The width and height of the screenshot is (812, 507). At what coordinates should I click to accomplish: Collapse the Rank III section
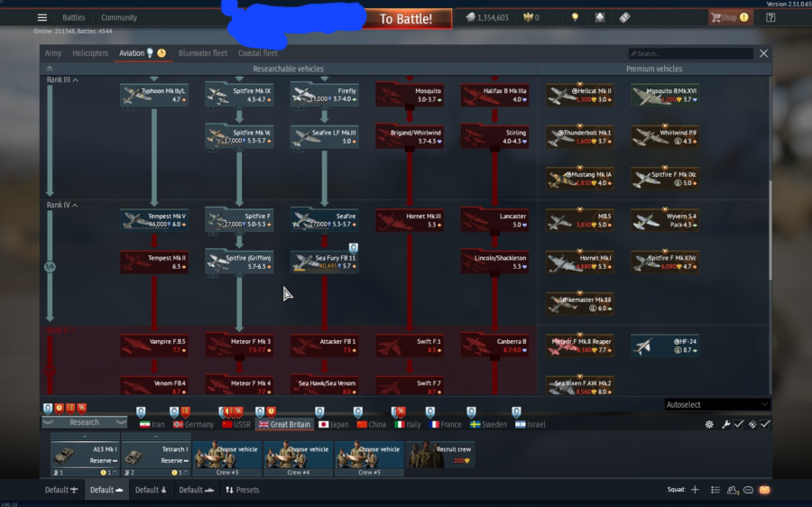[x=76, y=80]
